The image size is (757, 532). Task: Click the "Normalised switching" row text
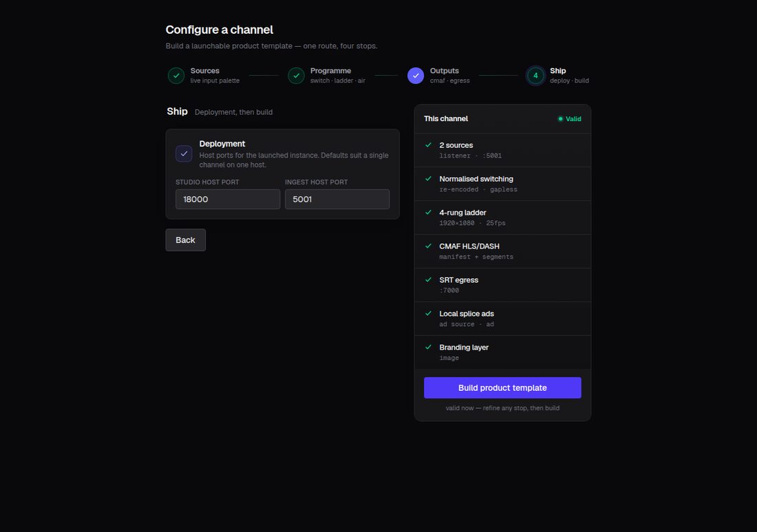click(x=476, y=179)
